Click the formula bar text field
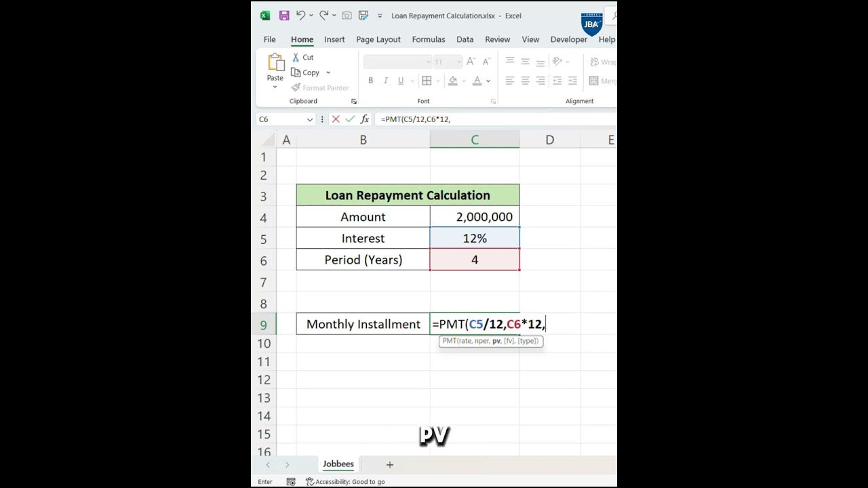This screenshot has width=868, height=488. coord(496,119)
